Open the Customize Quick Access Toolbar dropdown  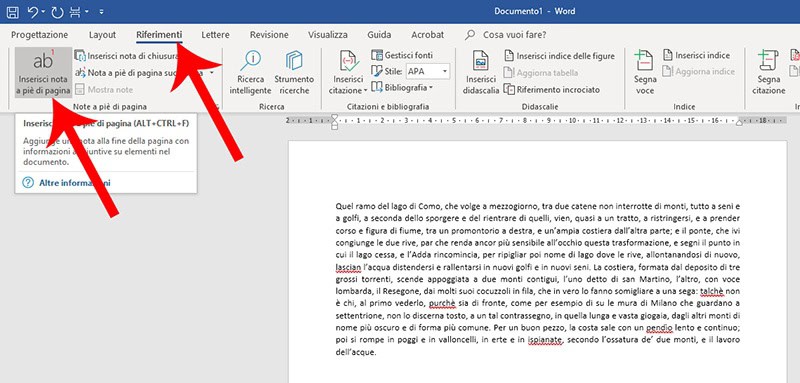pos(102,12)
